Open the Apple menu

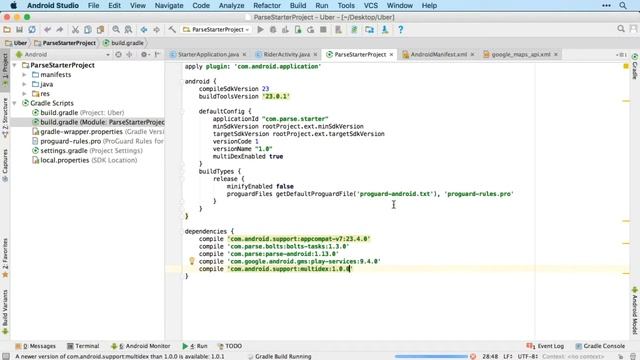(13, 5)
